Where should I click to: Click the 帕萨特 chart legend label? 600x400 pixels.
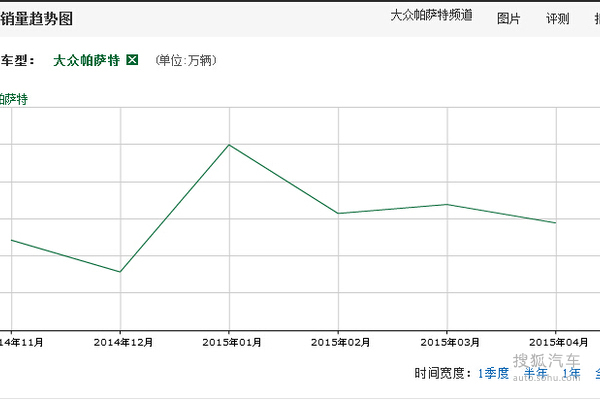pos(14,98)
